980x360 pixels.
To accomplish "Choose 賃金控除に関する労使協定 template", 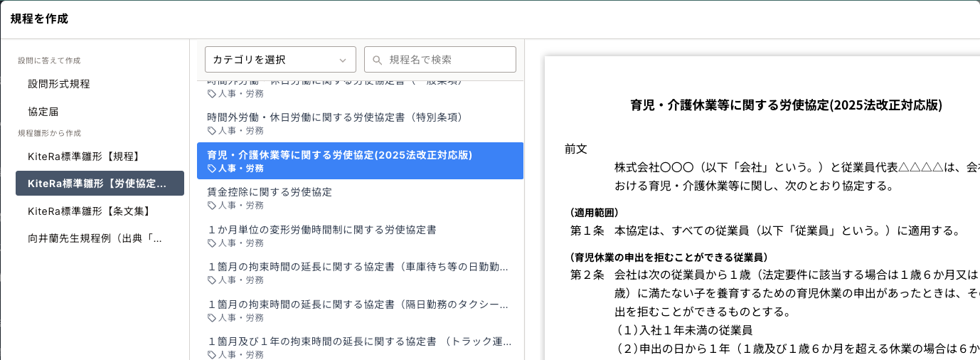I will coord(270,192).
